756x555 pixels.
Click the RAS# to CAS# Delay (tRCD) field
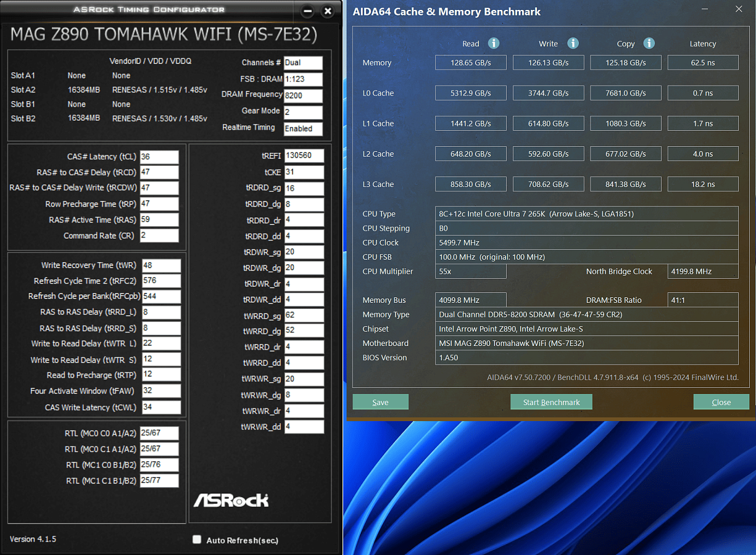pyautogui.click(x=159, y=172)
